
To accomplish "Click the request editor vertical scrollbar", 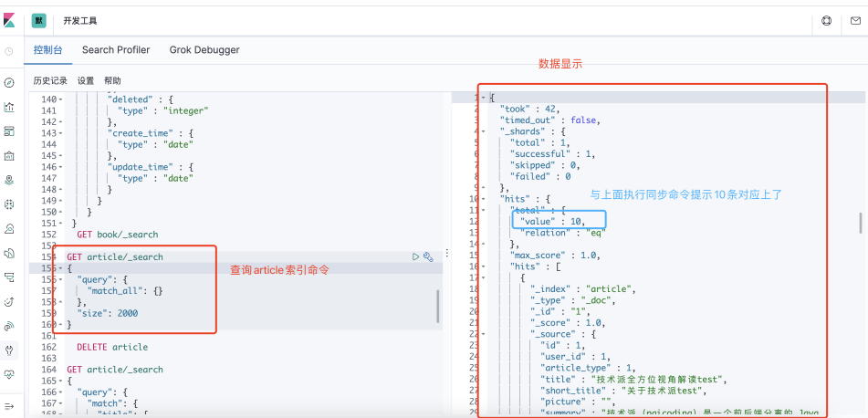I will 438,306.
